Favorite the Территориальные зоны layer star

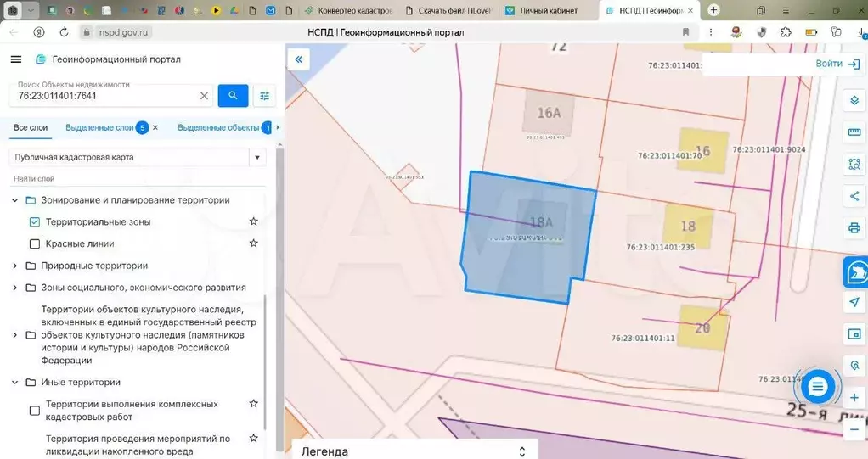[x=254, y=221]
